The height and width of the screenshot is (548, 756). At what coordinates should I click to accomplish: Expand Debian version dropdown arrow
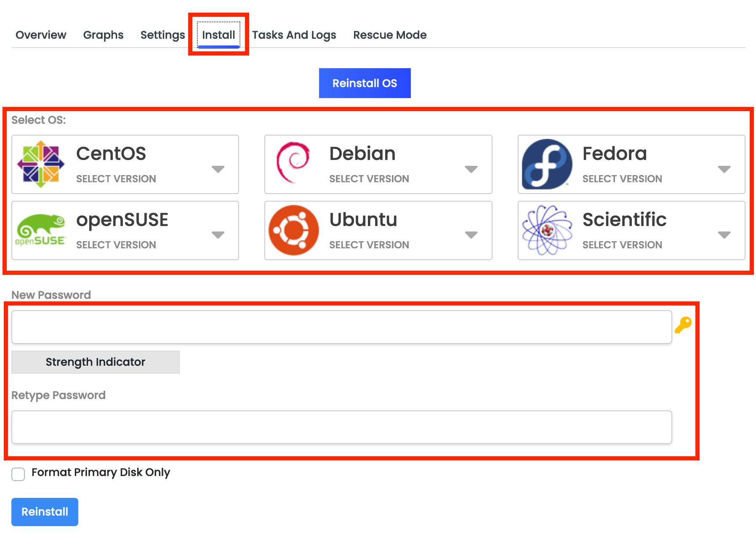(x=471, y=169)
